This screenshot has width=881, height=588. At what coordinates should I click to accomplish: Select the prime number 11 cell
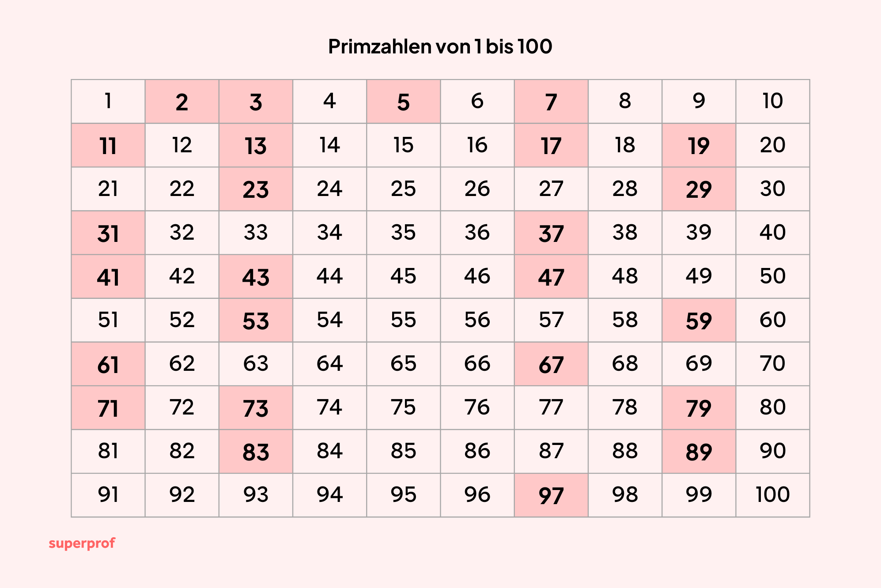pos(108,145)
